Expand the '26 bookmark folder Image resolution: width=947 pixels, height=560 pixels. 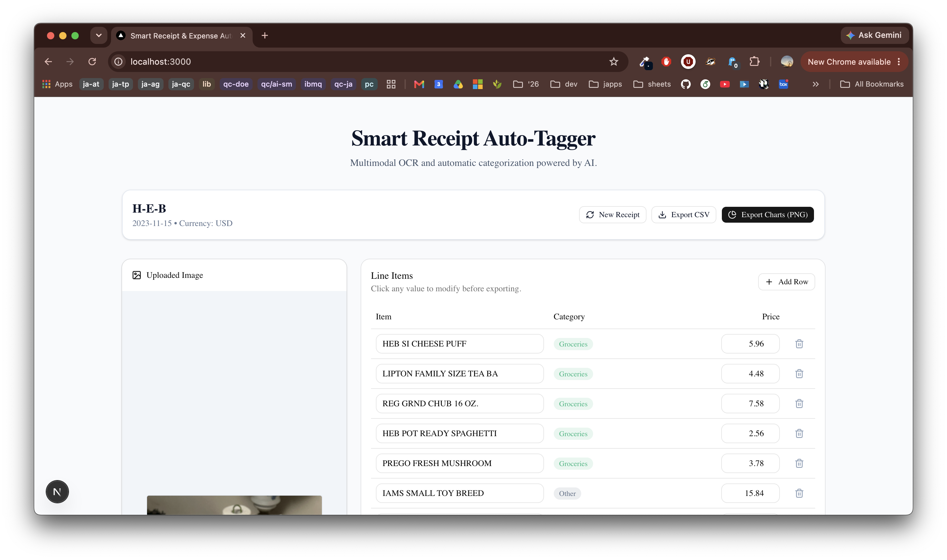coord(526,84)
